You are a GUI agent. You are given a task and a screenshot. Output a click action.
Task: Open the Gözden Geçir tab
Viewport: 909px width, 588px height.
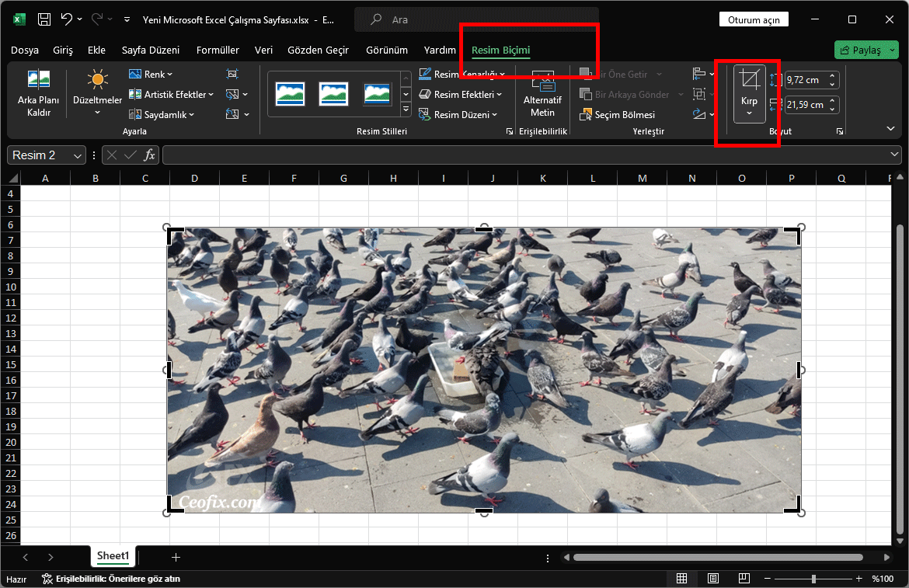point(318,50)
